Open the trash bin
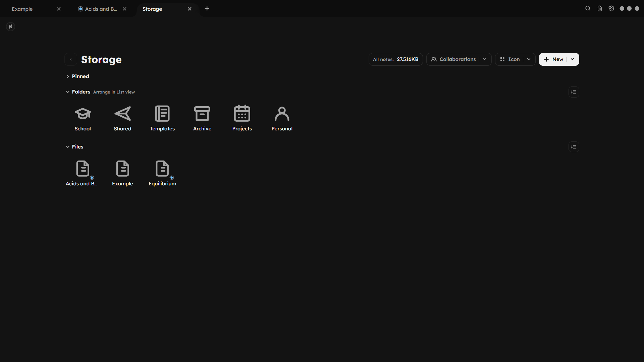Screen dimensions: 644x362 [599, 8]
